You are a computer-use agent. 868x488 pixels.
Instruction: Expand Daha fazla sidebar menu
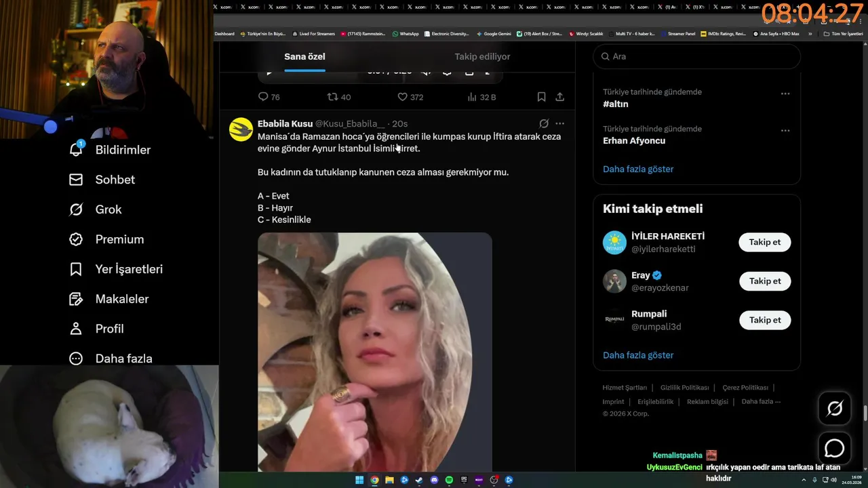click(x=111, y=359)
